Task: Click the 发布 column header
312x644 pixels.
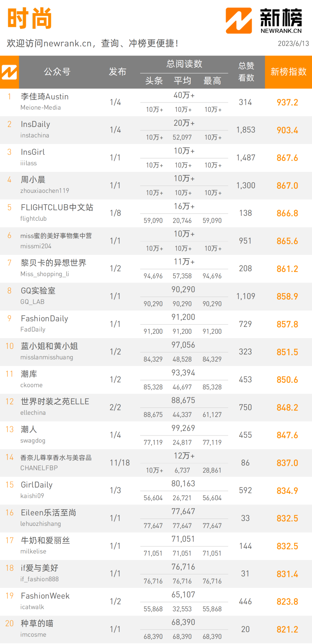Action: (117, 72)
